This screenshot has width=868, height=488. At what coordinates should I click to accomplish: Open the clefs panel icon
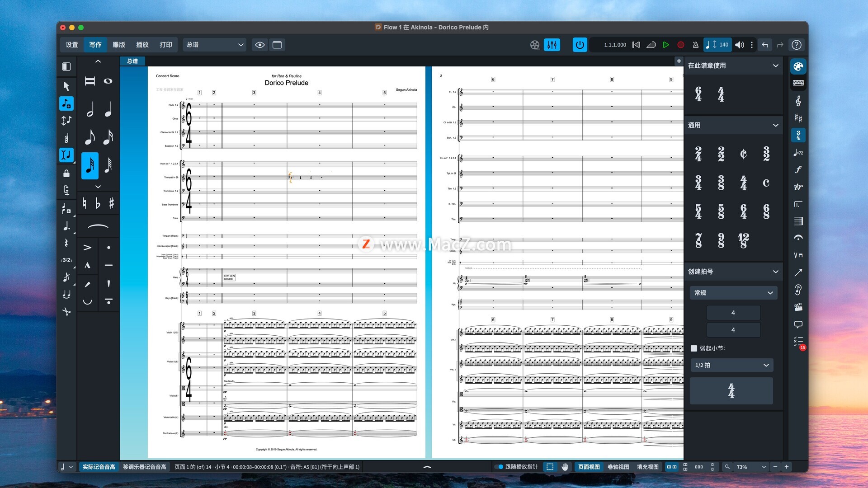click(x=798, y=101)
